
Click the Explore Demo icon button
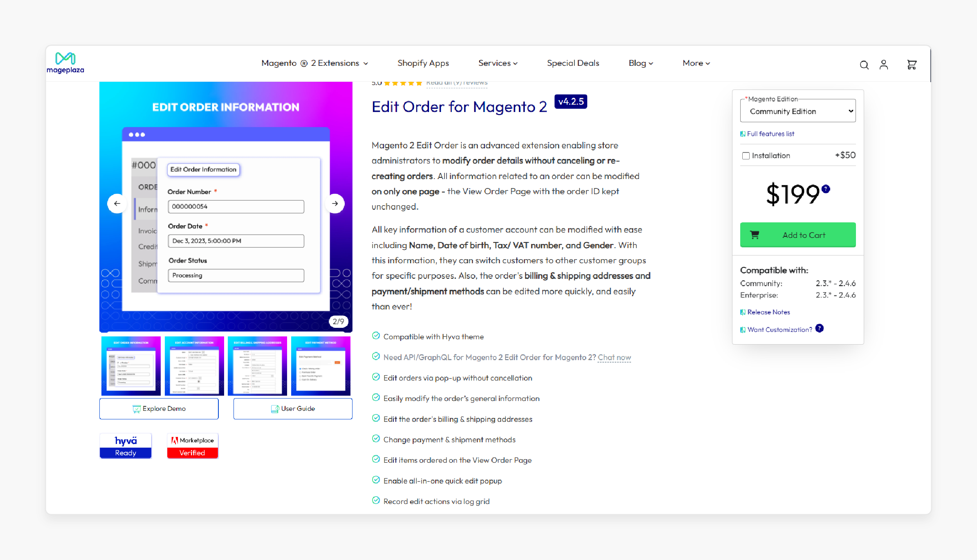pyautogui.click(x=137, y=408)
